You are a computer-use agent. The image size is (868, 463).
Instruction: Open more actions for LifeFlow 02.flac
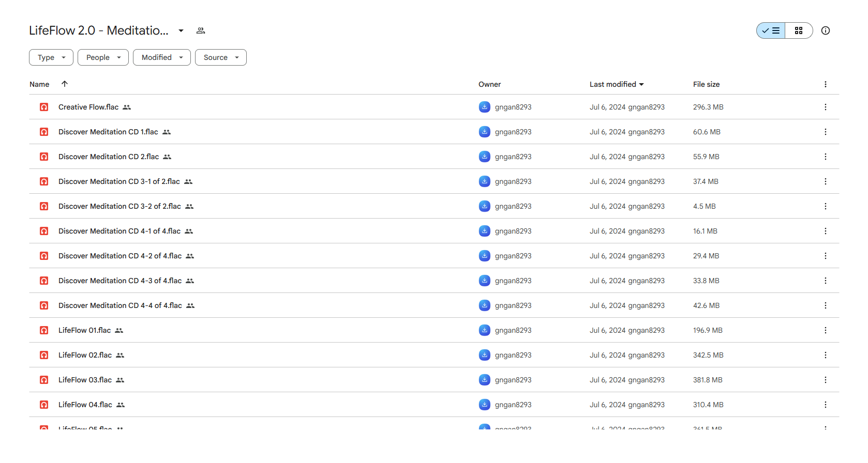(x=826, y=355)
